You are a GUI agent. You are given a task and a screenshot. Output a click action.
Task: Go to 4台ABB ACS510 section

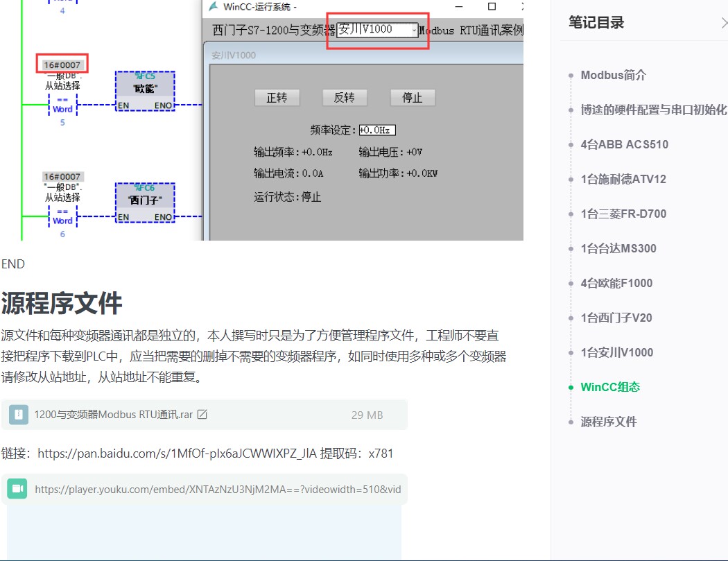point(624,144)
